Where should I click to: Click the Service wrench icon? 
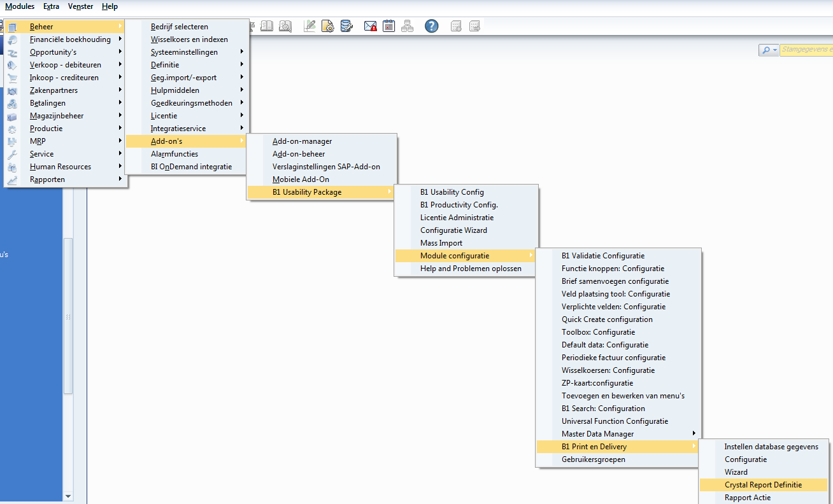pos(12,154)
